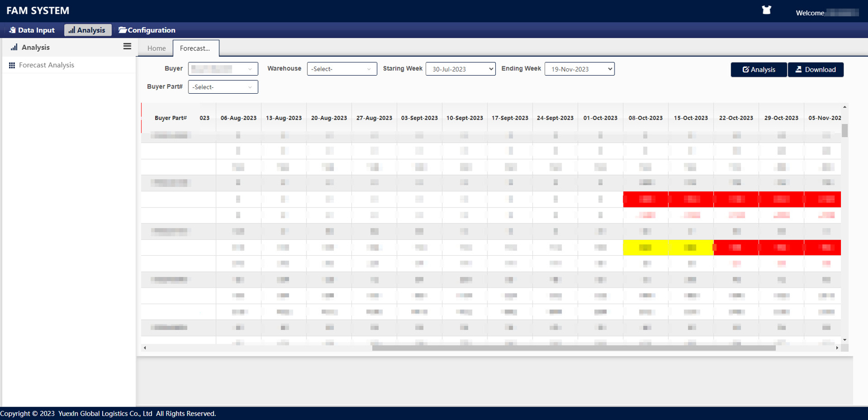Switch to the Home tab
Image resolution: width=868 pixels, height=420 pixels.
[156, 48]
